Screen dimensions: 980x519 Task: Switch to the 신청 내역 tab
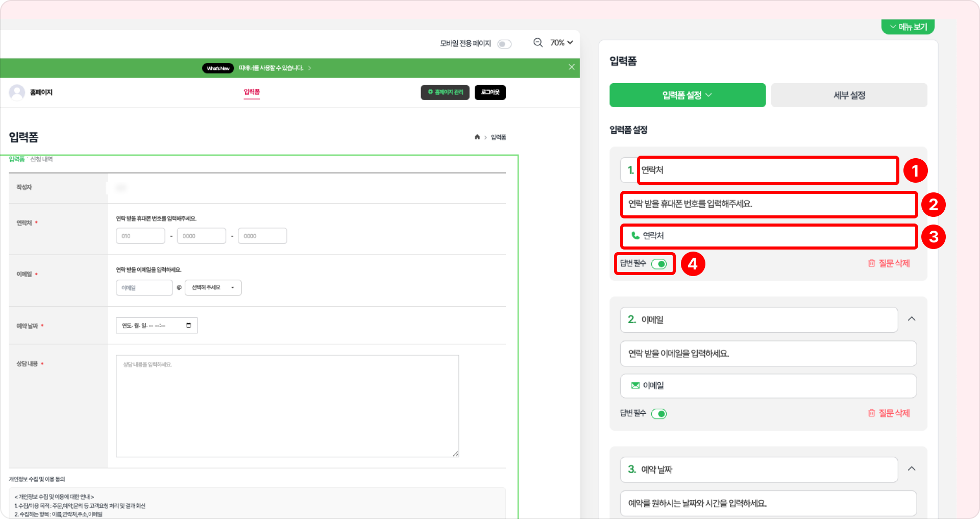point(41,159)
